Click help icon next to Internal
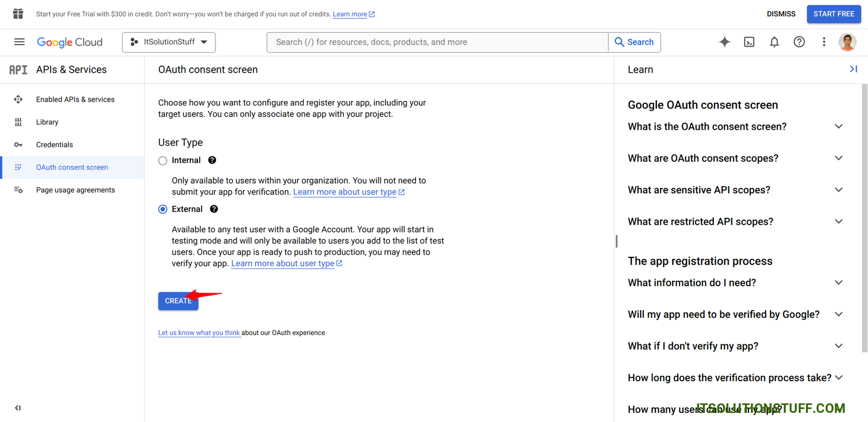Image resolution: width=868 pixels, height=422 pixels. click(x=212, y=160)
